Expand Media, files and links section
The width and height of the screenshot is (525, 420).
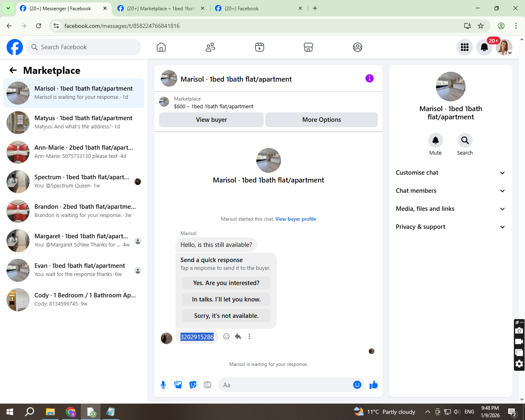click(x=450, y=209)
